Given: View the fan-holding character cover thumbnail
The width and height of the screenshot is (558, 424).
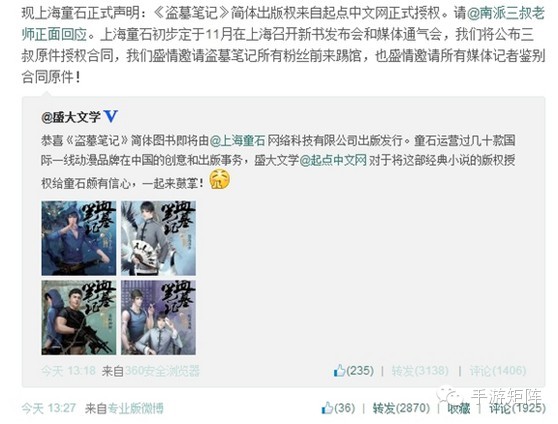Looking at the screenshot, I should click(x=158, y=238).
